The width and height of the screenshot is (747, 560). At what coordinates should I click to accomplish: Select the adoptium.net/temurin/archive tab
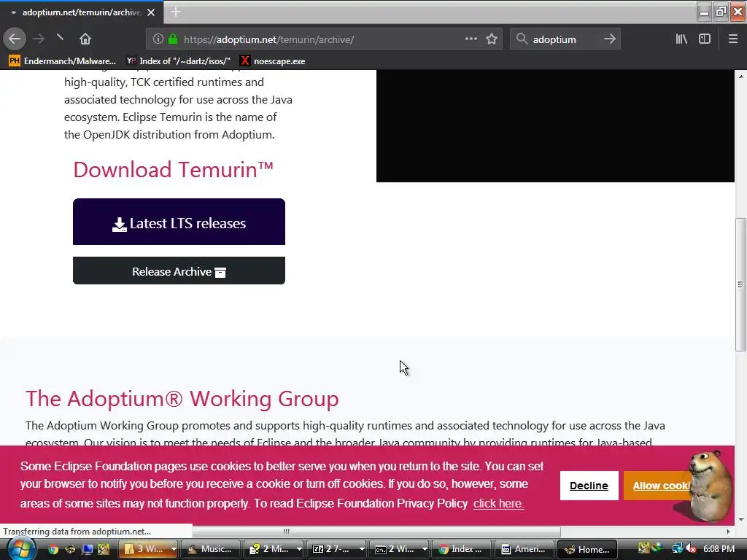click(81, 12)
